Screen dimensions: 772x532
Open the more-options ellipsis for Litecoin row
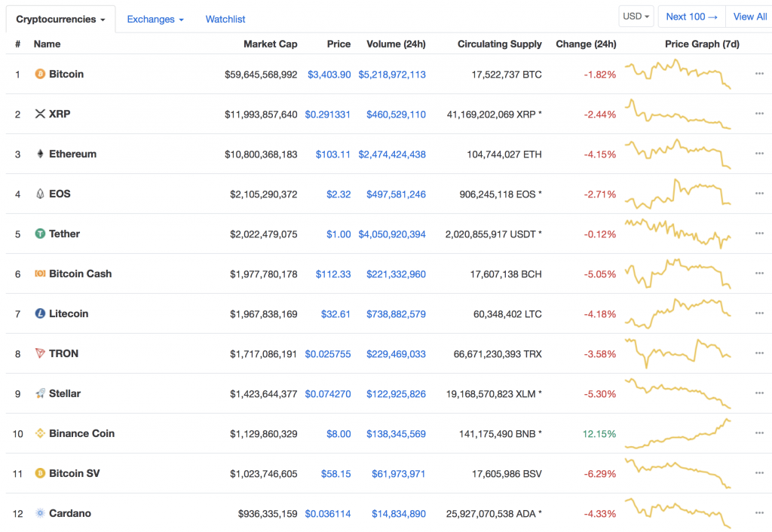759,313
